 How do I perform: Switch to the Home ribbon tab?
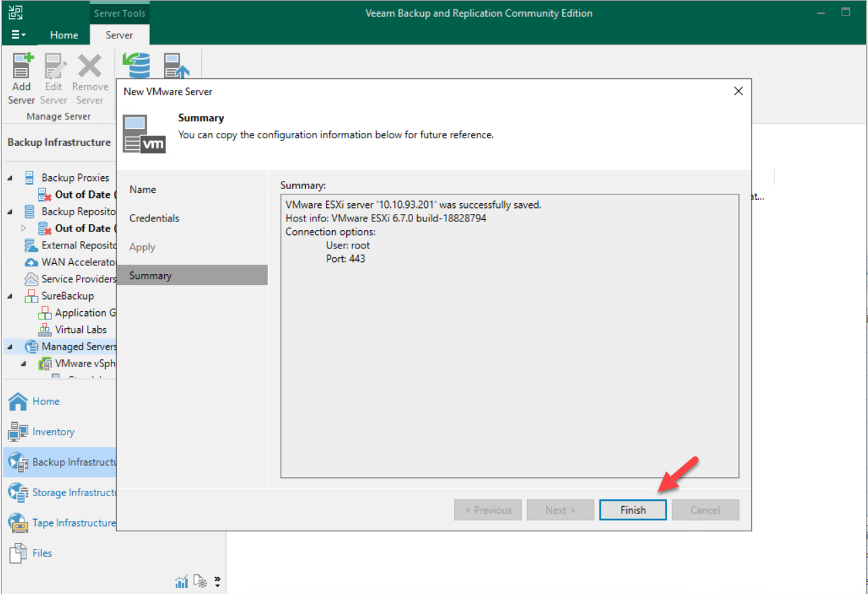pyautogui.click(x=64, y=34)
